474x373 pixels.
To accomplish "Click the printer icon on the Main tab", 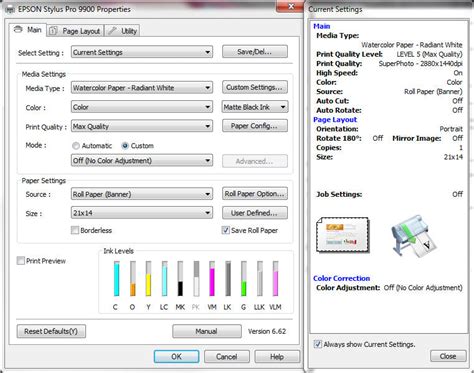I will tap(18, 29).
